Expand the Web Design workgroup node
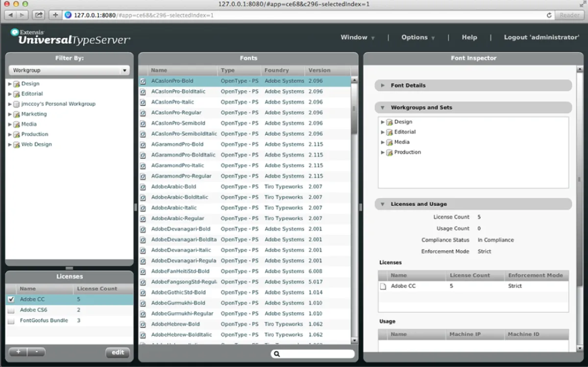Screen dimensions: 588x367 (10, 145)
